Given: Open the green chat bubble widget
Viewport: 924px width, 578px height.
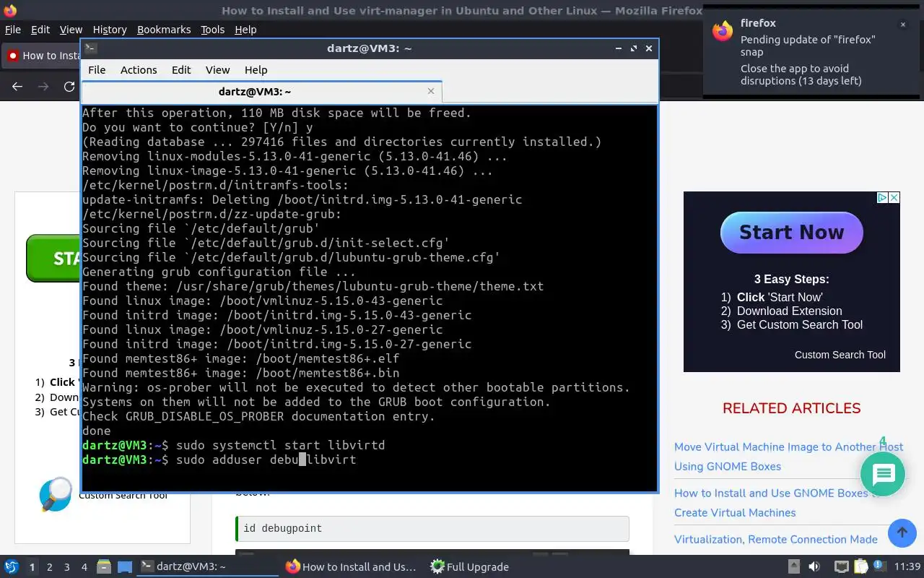Looking at the screenshot, I should tap(883, 475).
